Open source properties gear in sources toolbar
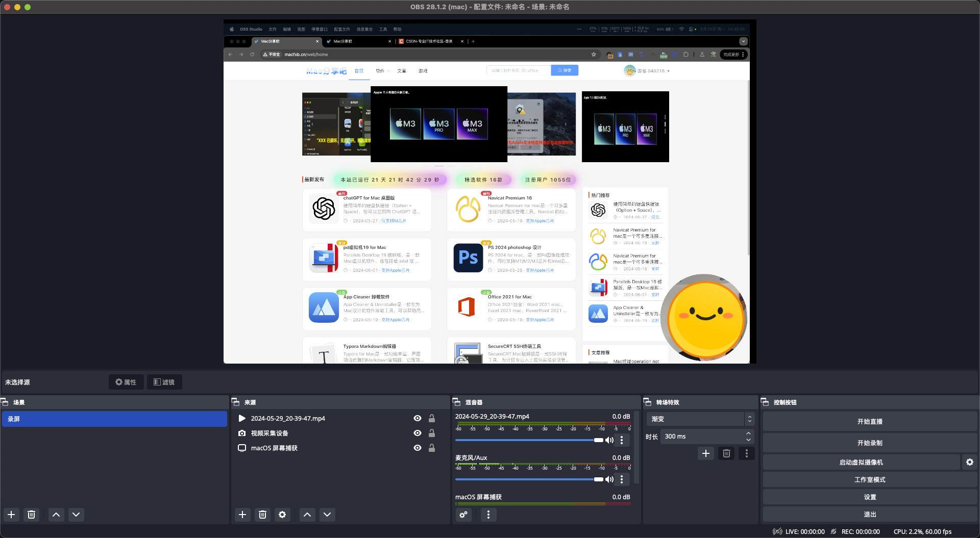980x538 pixels. click(282, 515)
